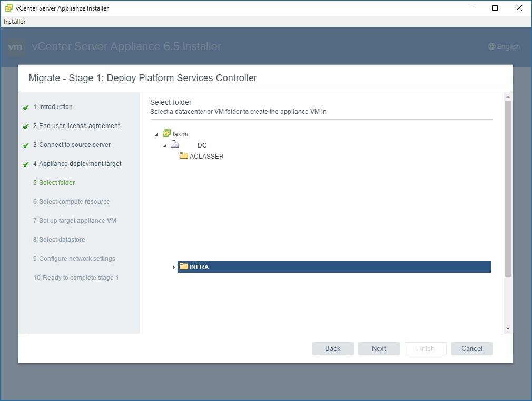Click the Next button

click(379, 348)
